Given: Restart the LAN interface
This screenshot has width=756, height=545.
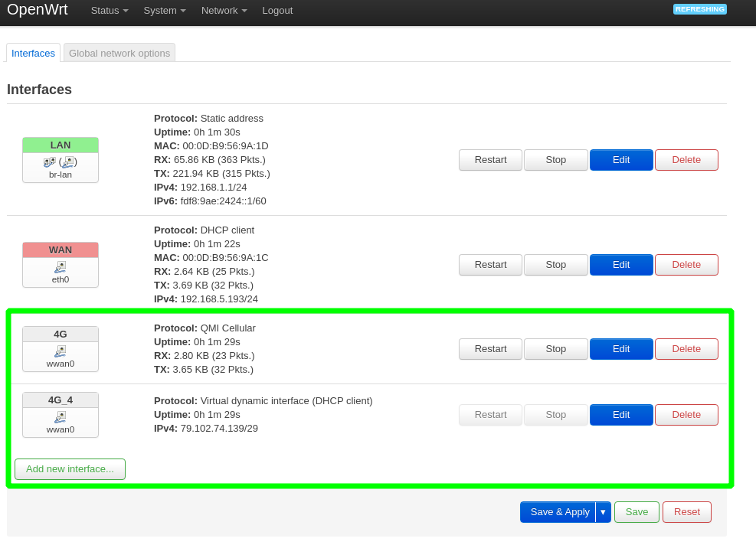Looking at the screenshot, I should [490, 160].
